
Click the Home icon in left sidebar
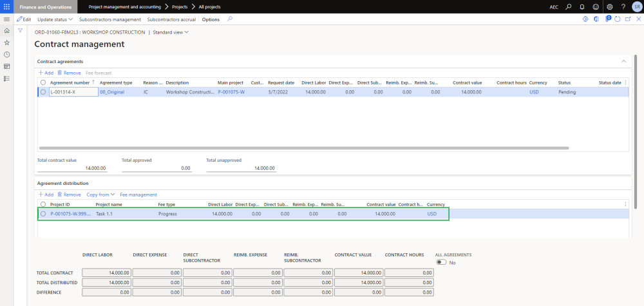pos(7,30)
